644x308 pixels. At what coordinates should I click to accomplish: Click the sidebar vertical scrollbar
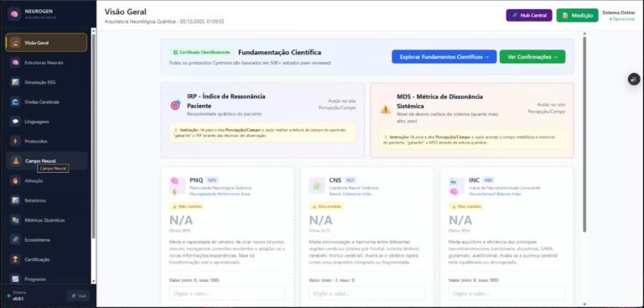[x=93, y=136]
